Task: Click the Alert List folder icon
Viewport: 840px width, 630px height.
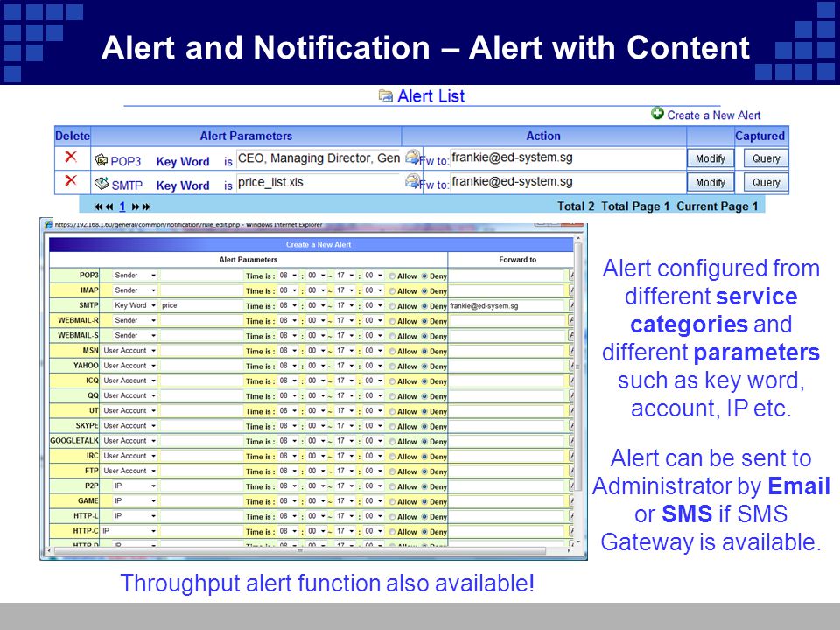Action: tap(386, 96)
